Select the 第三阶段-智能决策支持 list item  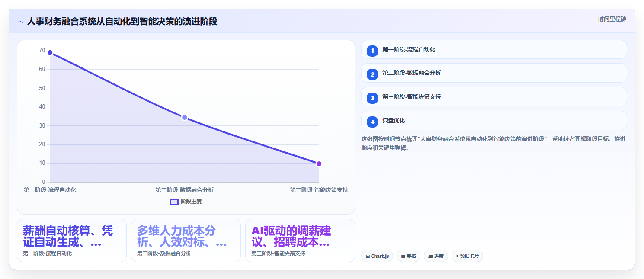pos(494,96)
